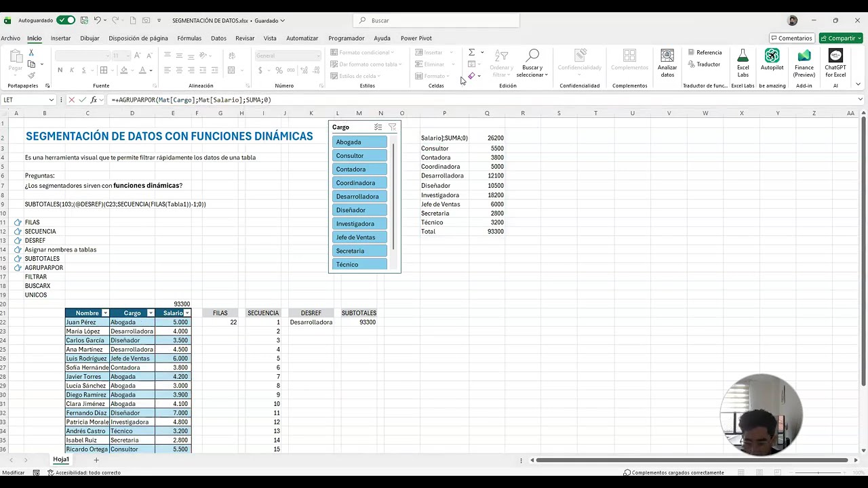Open the Nombre column filter dropdown
Screen dimensions: 868x488
coord(105,313)
